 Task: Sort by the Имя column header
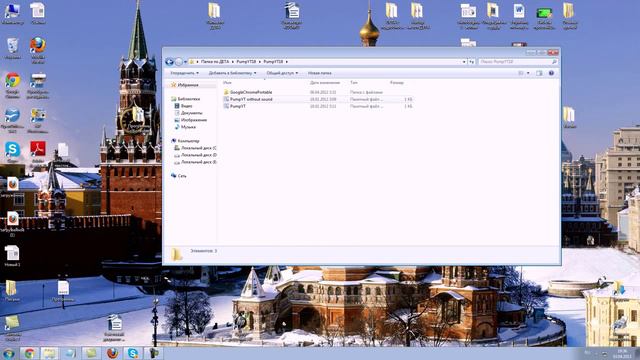pos(227,83)
